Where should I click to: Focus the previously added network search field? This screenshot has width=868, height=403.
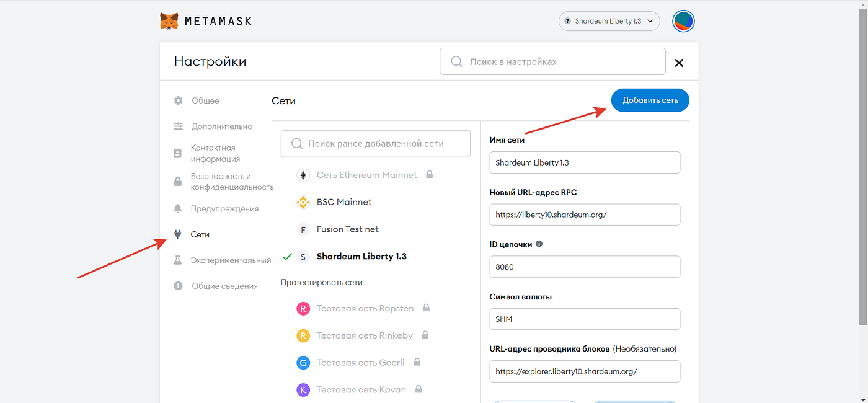tap(376, 143)
